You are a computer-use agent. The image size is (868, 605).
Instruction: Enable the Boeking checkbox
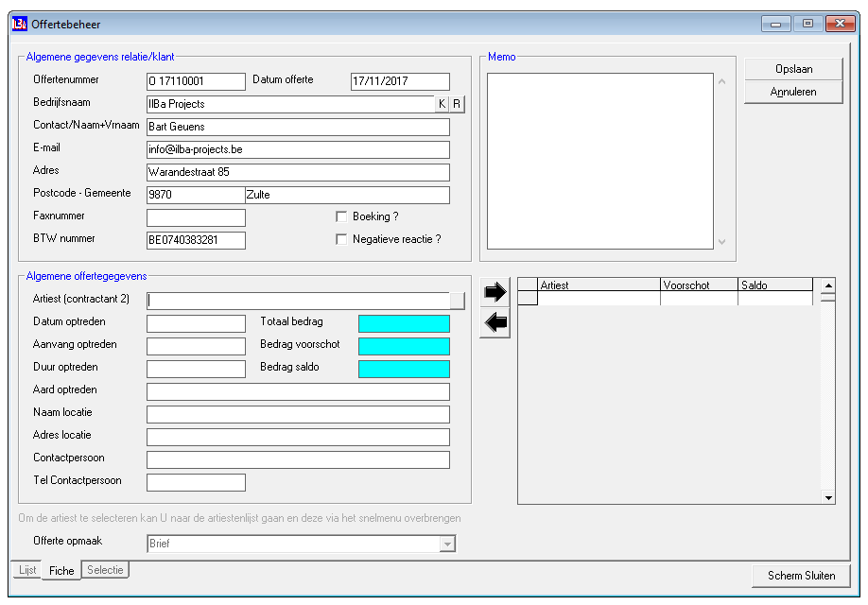[341, 216]
